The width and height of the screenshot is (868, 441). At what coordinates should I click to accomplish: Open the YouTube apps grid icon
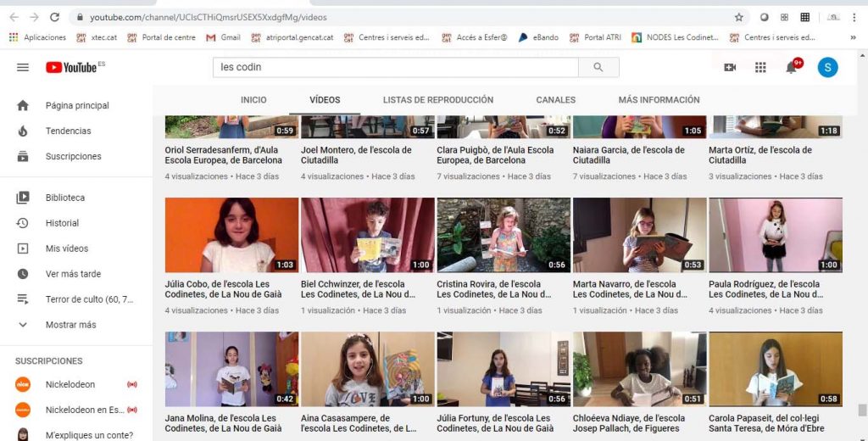(760, 67)
